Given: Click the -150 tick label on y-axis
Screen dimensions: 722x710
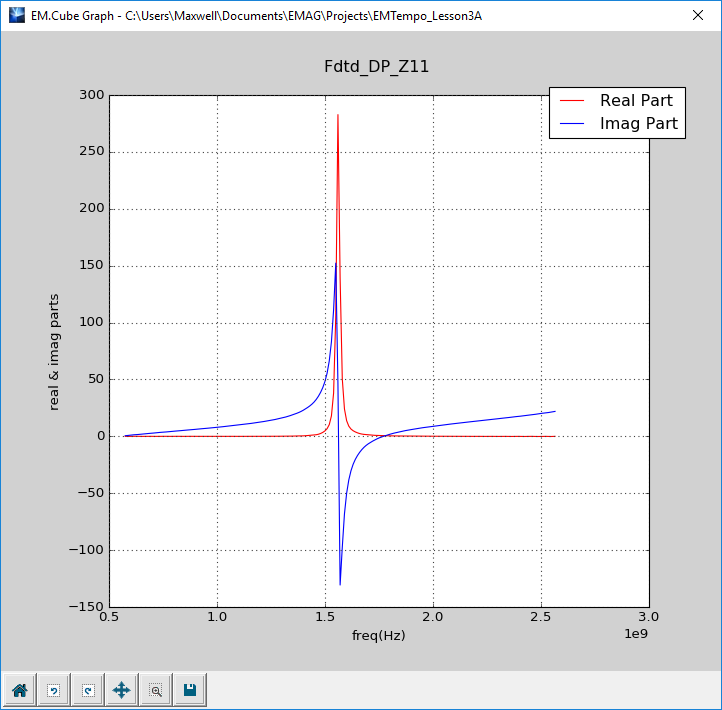Looking at the screenshot, I should [90, 607].
